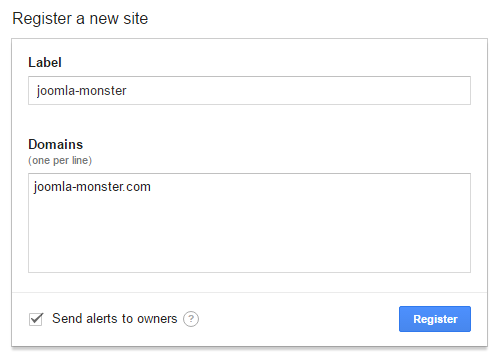Click after '.com' in the Domains box
The image size is (500, 360).
(154, 187)
